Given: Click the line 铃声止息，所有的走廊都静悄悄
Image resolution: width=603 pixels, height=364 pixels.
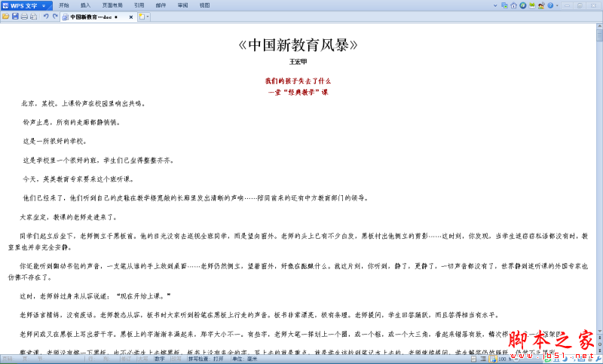Looking at the screenshot, I should pos(72,122).
